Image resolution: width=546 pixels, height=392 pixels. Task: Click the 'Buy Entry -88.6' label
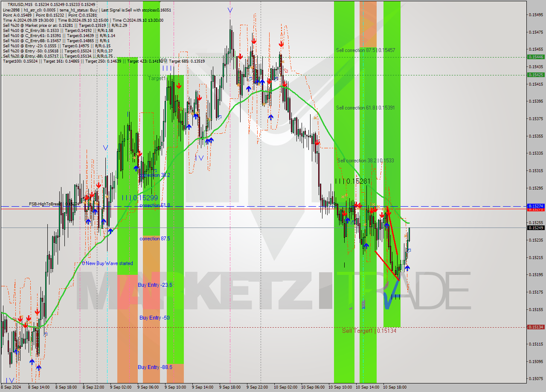click(155, 367)
